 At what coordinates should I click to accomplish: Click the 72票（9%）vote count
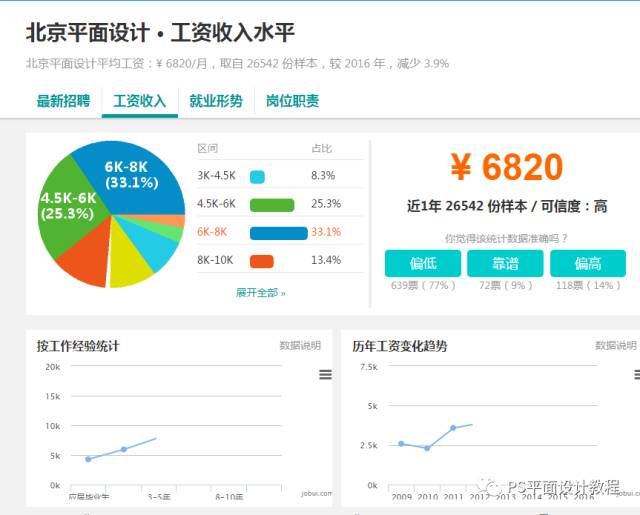506,285
